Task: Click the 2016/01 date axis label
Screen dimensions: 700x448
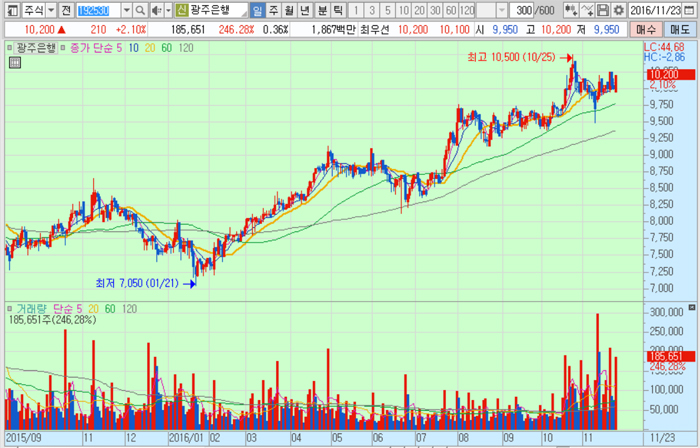Action: coord(186,438)
